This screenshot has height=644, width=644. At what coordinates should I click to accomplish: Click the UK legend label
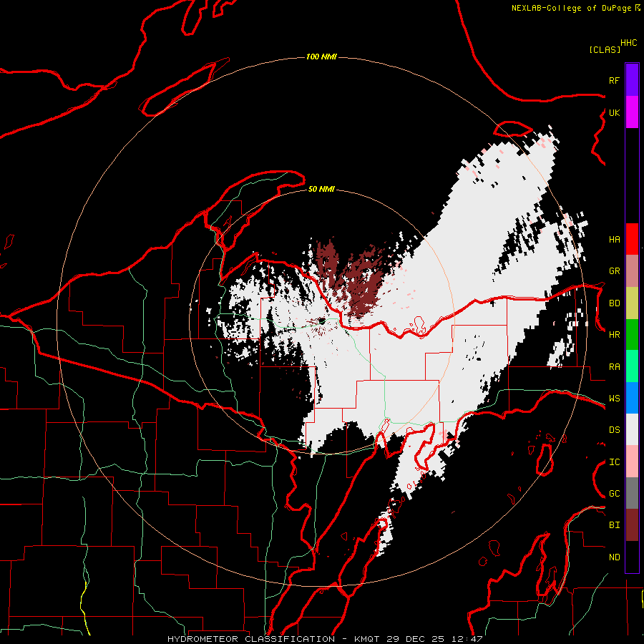(614, 112)
